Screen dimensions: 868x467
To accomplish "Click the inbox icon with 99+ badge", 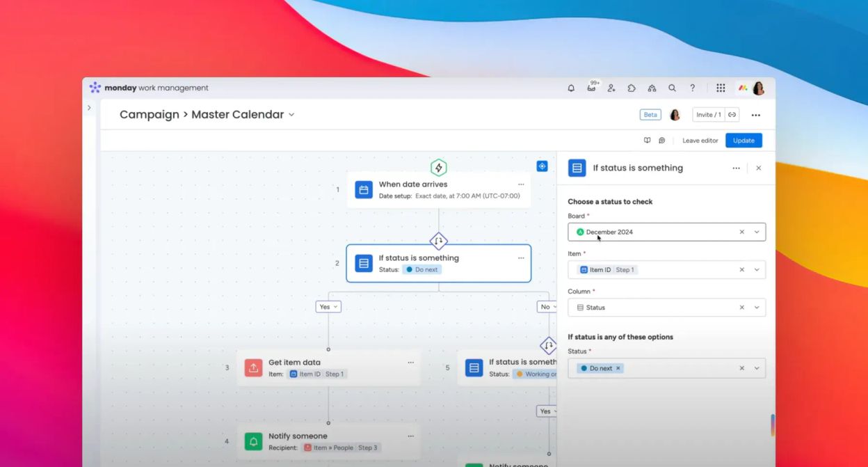I will tap(592, 88).
